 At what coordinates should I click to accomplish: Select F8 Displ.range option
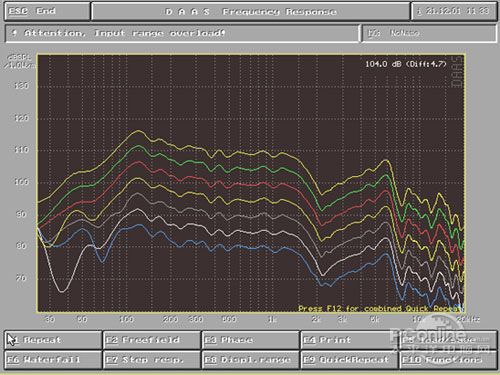(x=250, y=360)
